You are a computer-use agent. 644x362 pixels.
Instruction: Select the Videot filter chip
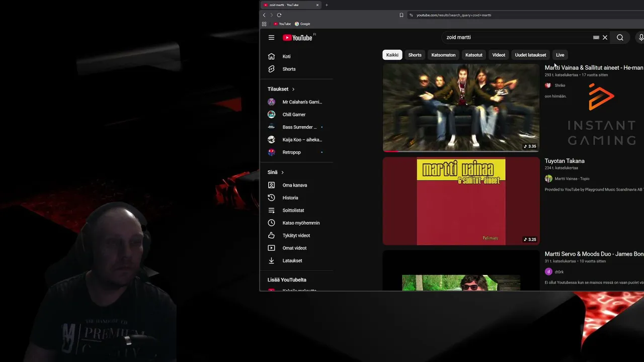[499, 55]
